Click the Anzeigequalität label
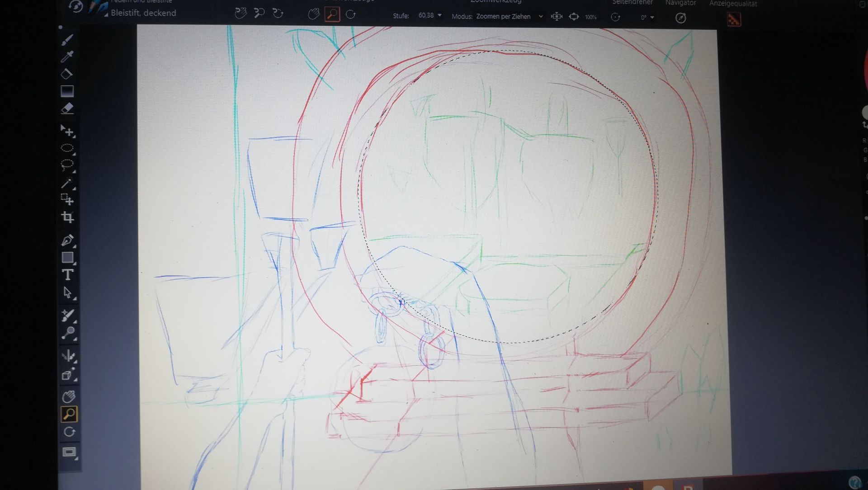The width and height of the screenshot is (868, 490). [x=733, y=4]
